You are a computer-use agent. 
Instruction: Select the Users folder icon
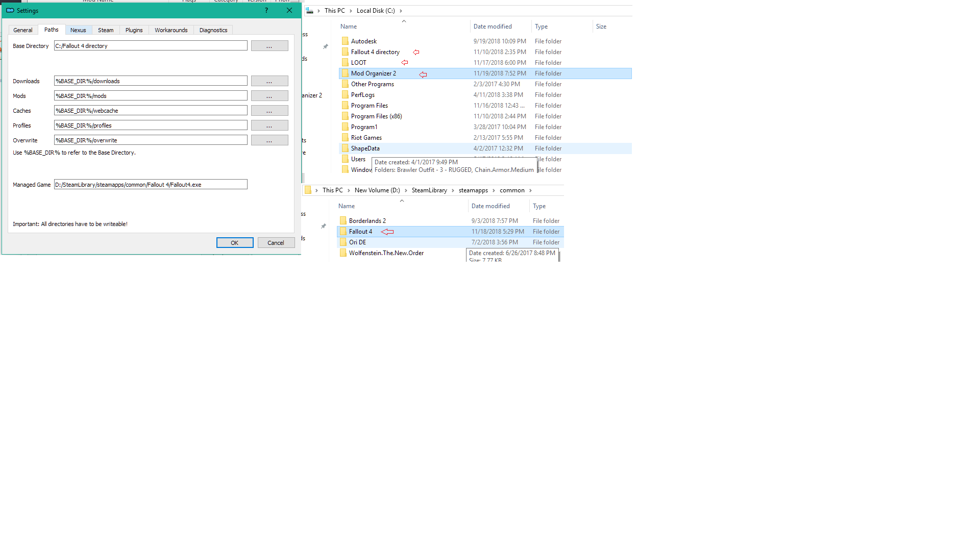click(x=345, y=159)
